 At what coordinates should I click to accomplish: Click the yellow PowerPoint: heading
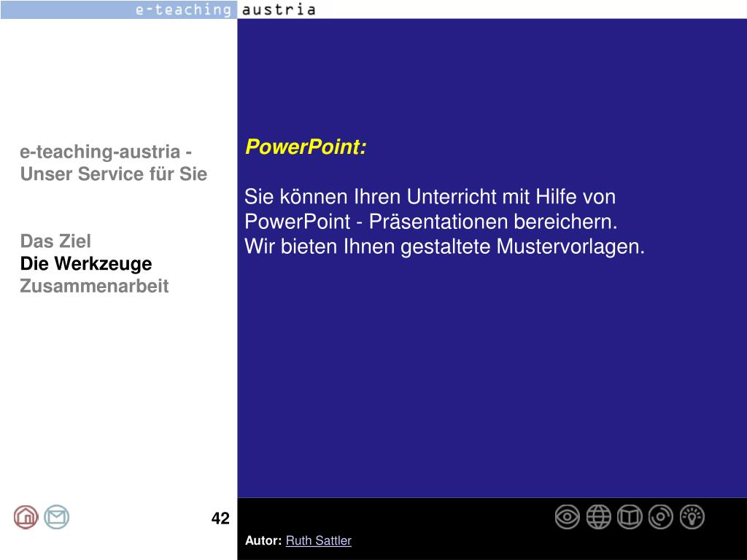point(306,147)
